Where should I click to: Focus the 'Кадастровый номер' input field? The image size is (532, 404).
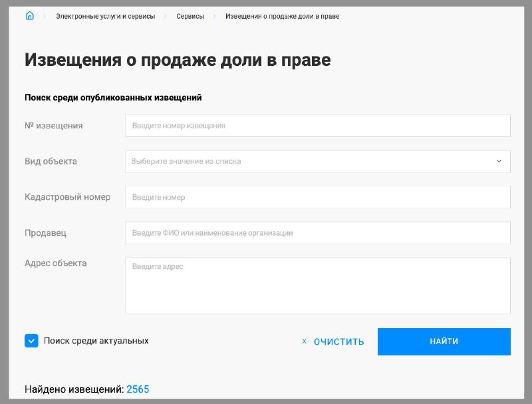click(x=318, y=197)
